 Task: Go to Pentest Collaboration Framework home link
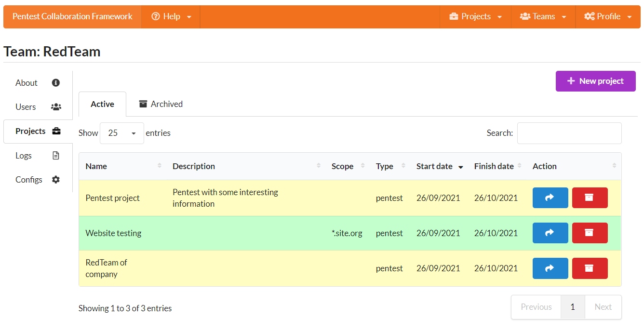[72, 16]
